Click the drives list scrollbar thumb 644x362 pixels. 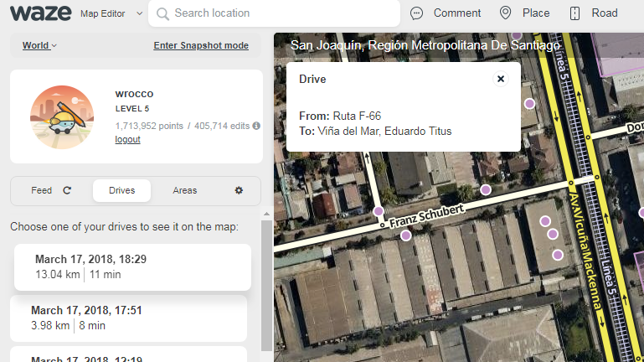[266, 286]
